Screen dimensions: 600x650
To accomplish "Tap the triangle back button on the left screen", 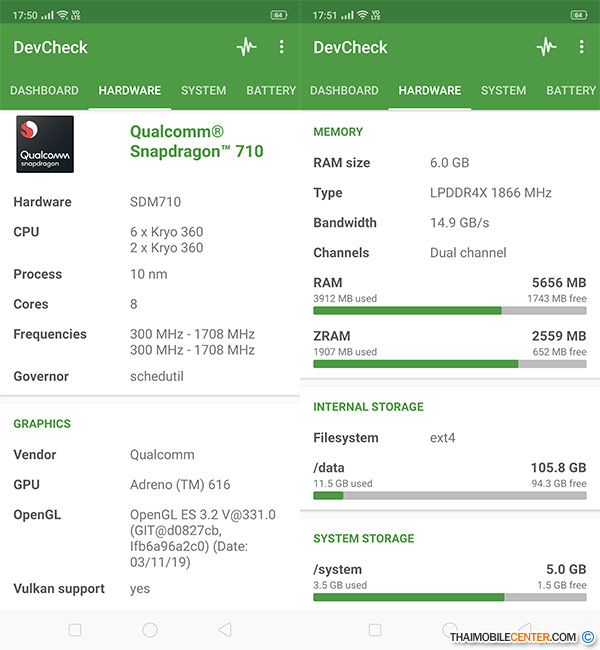I will coord(225,630).
